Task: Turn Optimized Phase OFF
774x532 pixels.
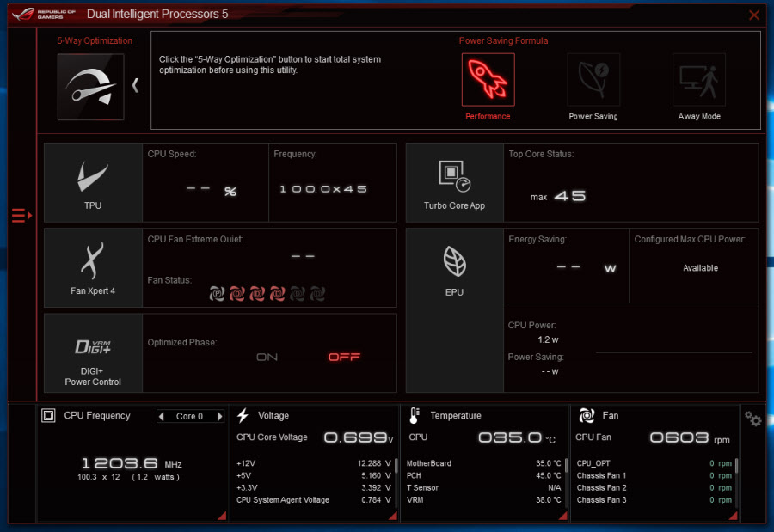Action: point(344,357)
